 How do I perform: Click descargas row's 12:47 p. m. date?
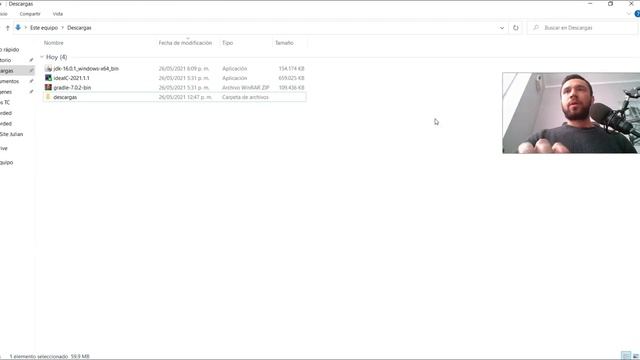tap(185, 97)
